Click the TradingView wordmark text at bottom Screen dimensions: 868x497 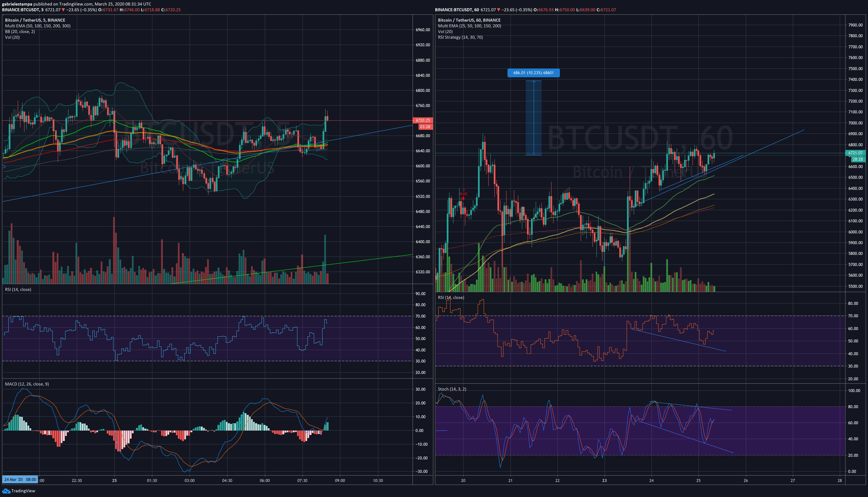23,491
